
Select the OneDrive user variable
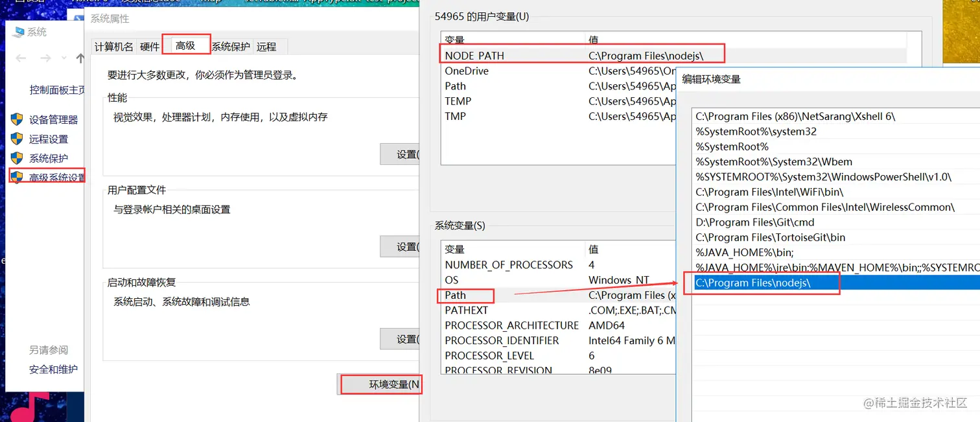[x=558, y=71]
